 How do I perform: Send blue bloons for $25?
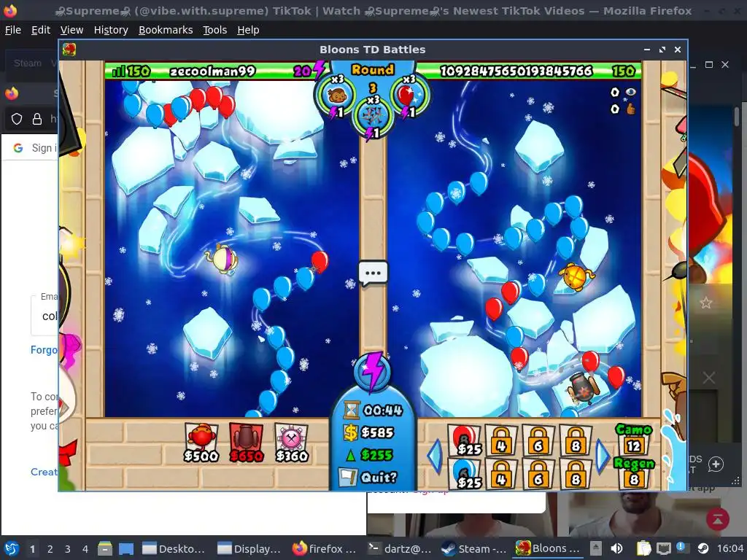(x=464, y=474)
